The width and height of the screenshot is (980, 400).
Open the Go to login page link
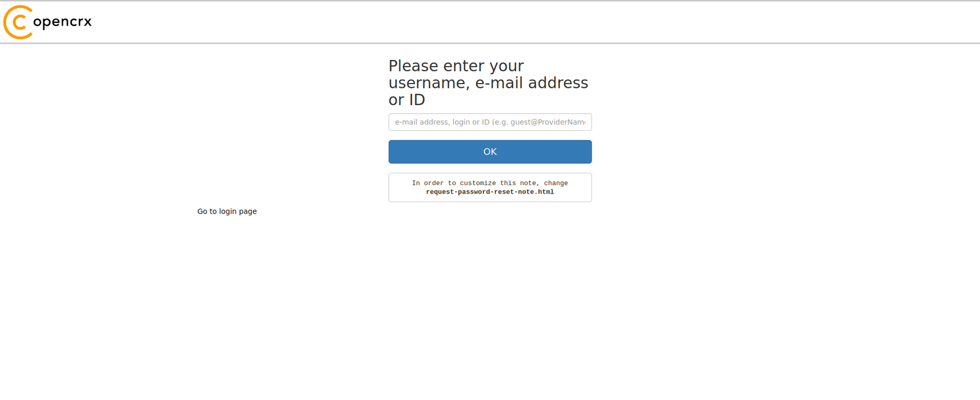click(227, 211)
